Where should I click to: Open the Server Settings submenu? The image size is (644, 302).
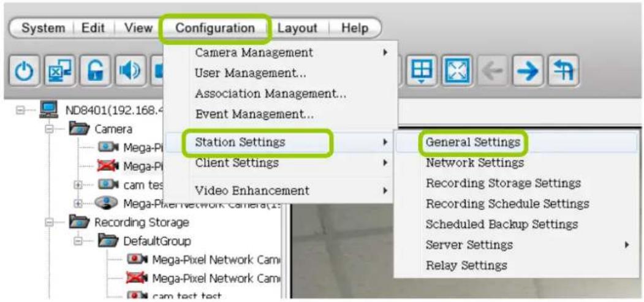pyautogui.click(x=516, y=244)
